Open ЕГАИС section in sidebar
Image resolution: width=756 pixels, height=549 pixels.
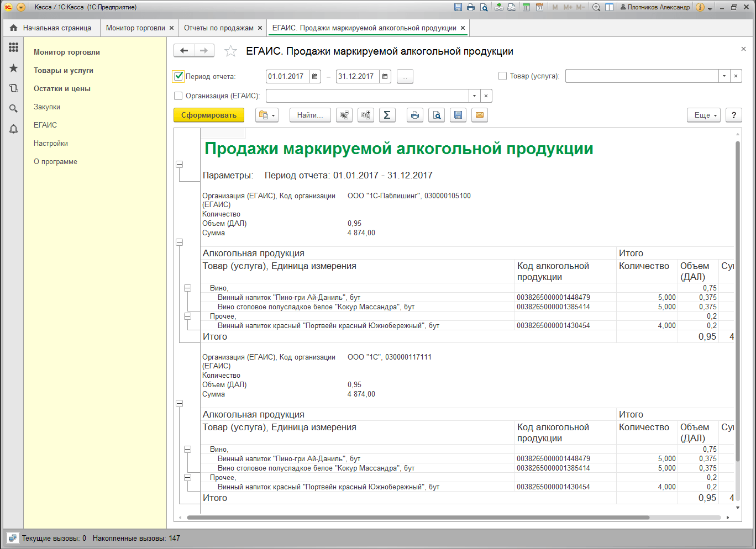tap(45, 125)
